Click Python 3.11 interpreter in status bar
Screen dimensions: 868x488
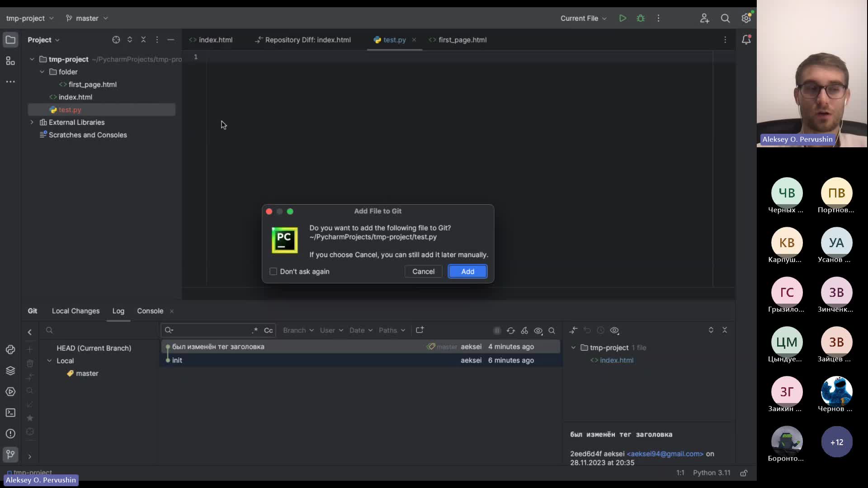(712, 473)
